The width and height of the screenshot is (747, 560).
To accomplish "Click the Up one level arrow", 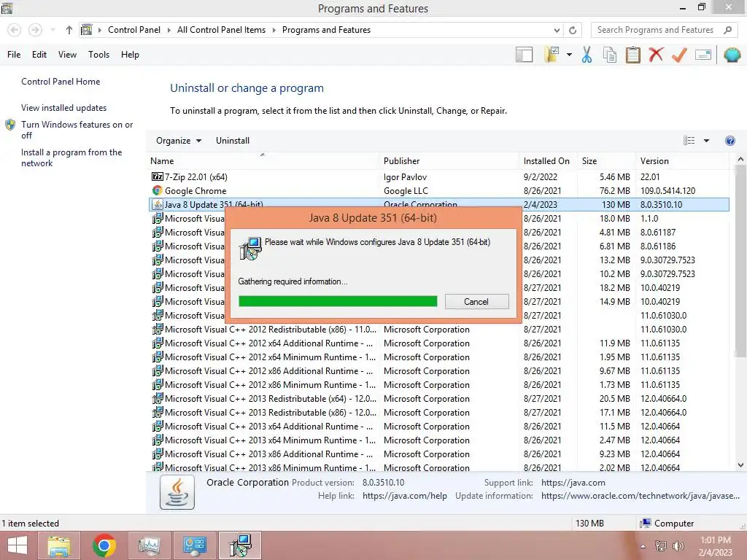I will point(69,30).
